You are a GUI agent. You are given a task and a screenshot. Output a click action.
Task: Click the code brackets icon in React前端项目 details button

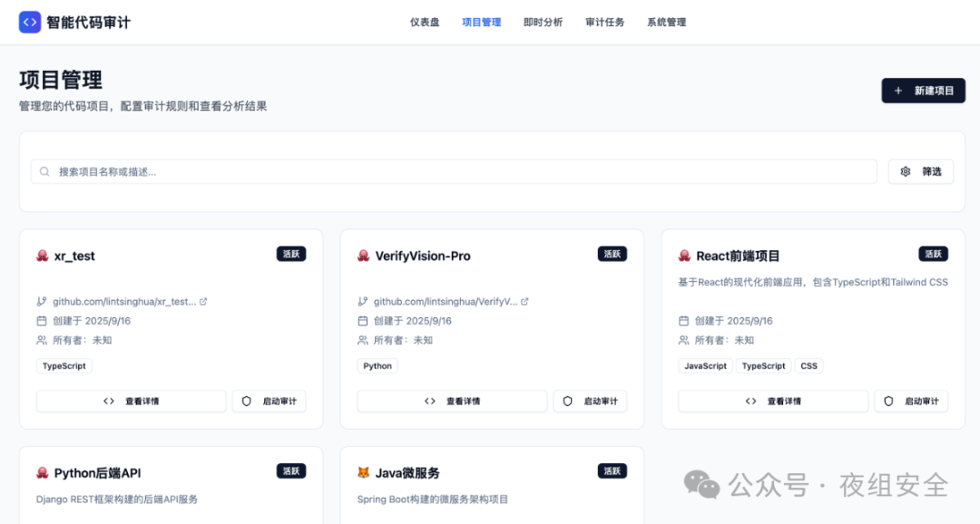[750, 401]
